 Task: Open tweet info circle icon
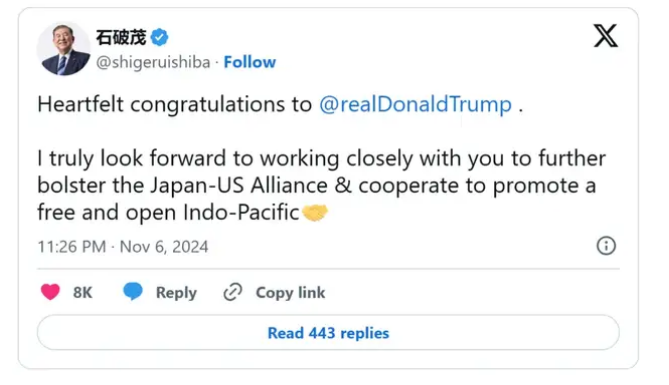pyautogui.click(x=606, y=246)
